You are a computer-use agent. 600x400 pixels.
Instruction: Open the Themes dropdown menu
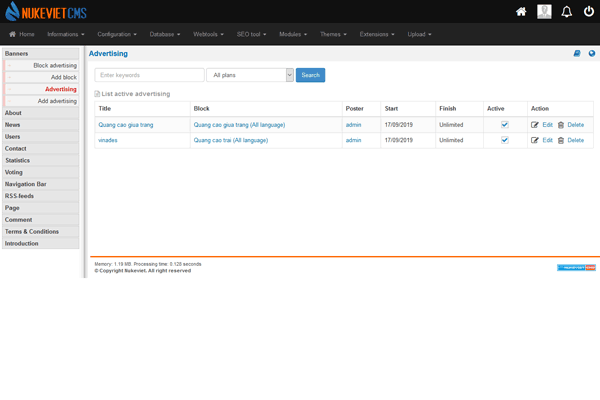pyautogui.click(x=333, y=34)
